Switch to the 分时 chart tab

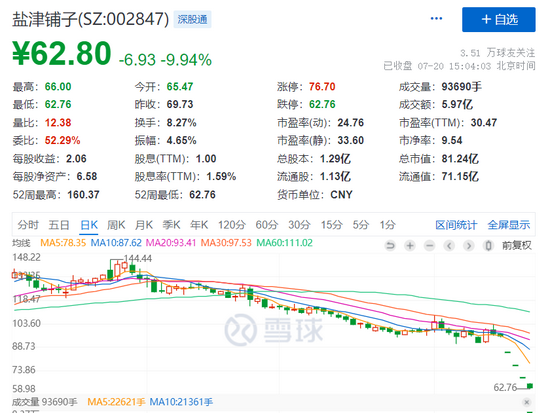pyautogui.click(x=28, y=225)
